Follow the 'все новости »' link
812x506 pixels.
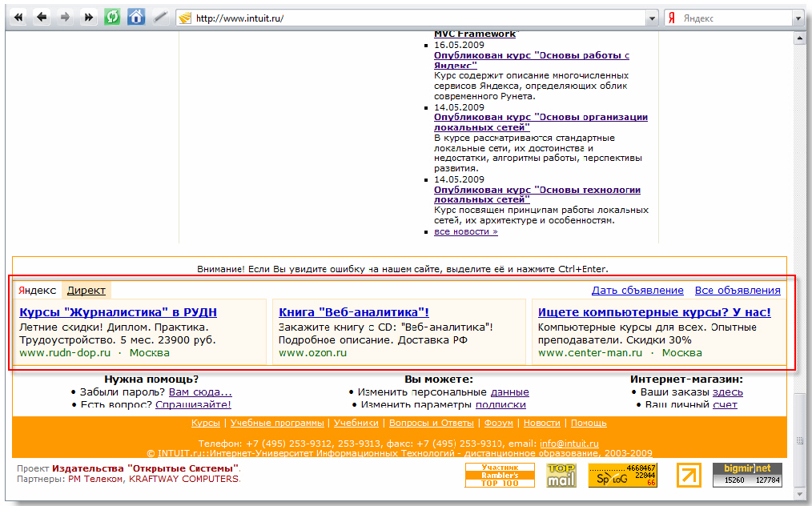tap(465, 231)
